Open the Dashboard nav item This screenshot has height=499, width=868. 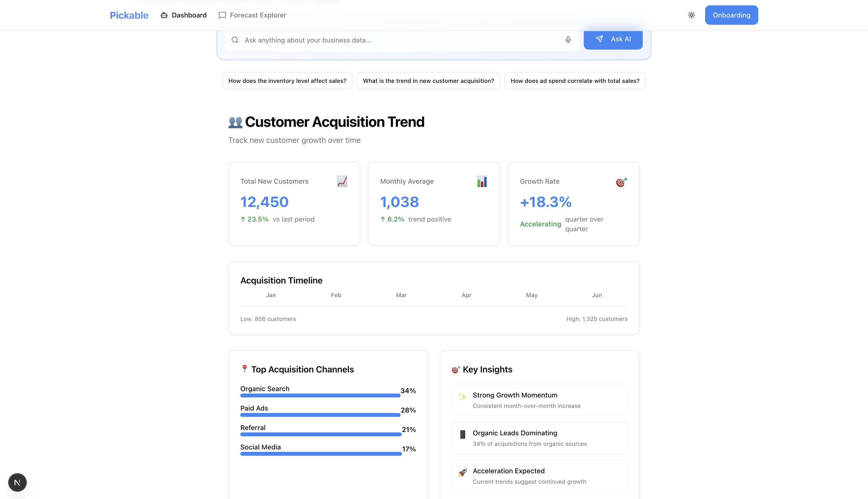click(x=184, y=15)
